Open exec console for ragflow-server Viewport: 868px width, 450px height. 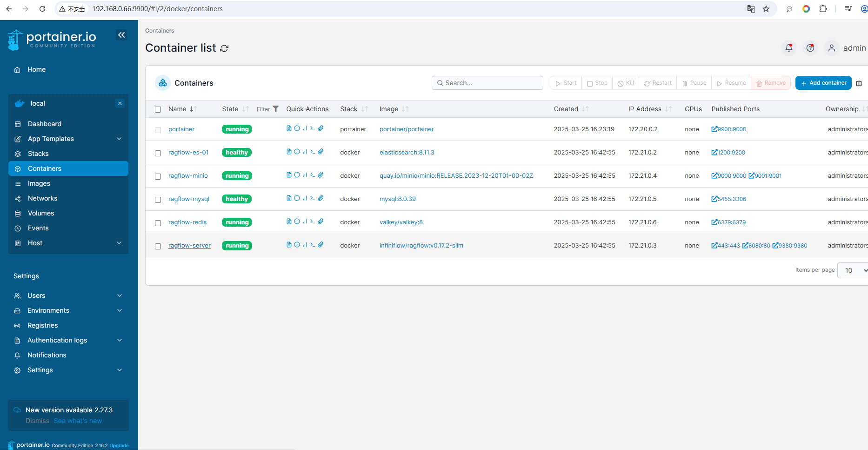pos(313,245)
